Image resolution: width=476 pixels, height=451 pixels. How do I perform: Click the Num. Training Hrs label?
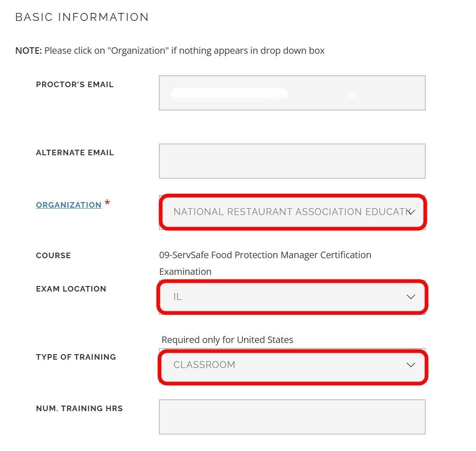pos(79,408)
